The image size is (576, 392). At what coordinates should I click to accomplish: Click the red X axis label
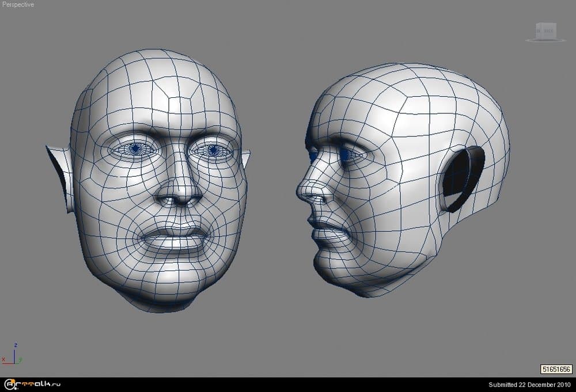[x=4, y=359]
